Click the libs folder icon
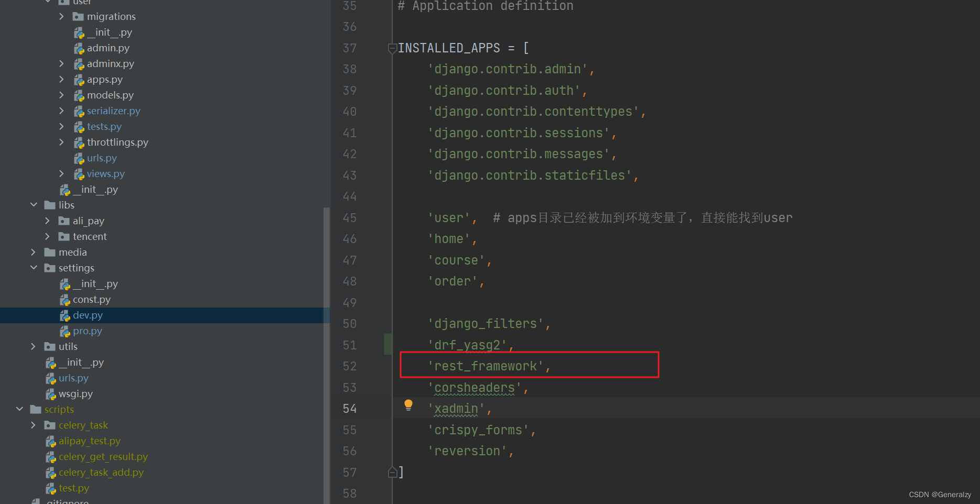Image resolution: width=980 pixels, height=504 pixels. 50,205
